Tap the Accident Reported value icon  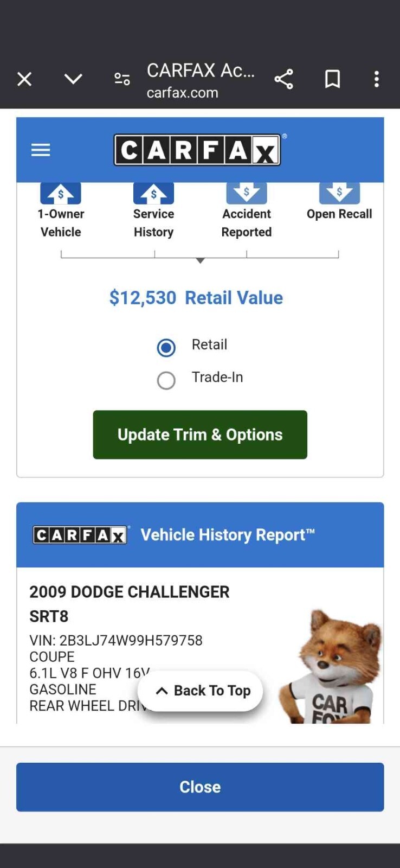(247, 193)
